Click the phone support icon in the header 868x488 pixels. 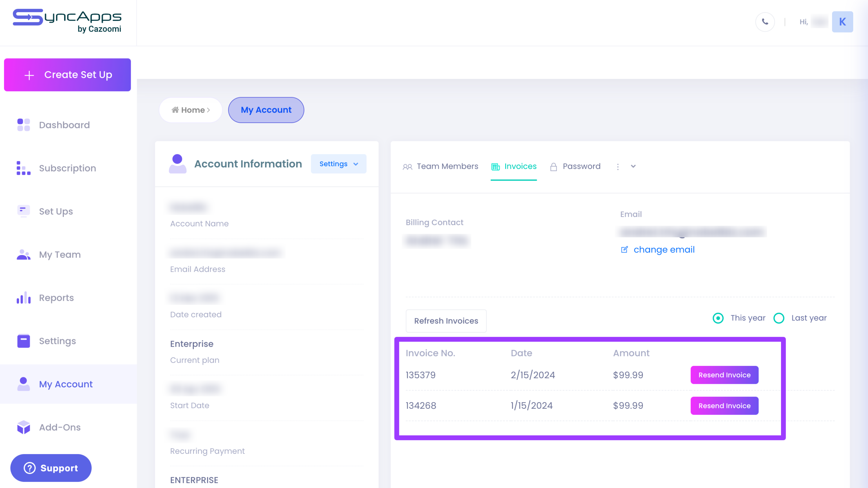[765, 21]
